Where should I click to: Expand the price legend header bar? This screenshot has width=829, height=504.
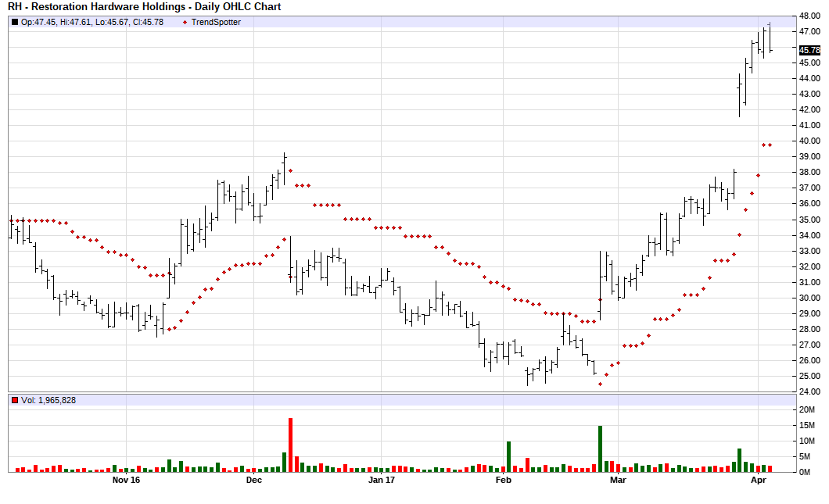[391, 22]
